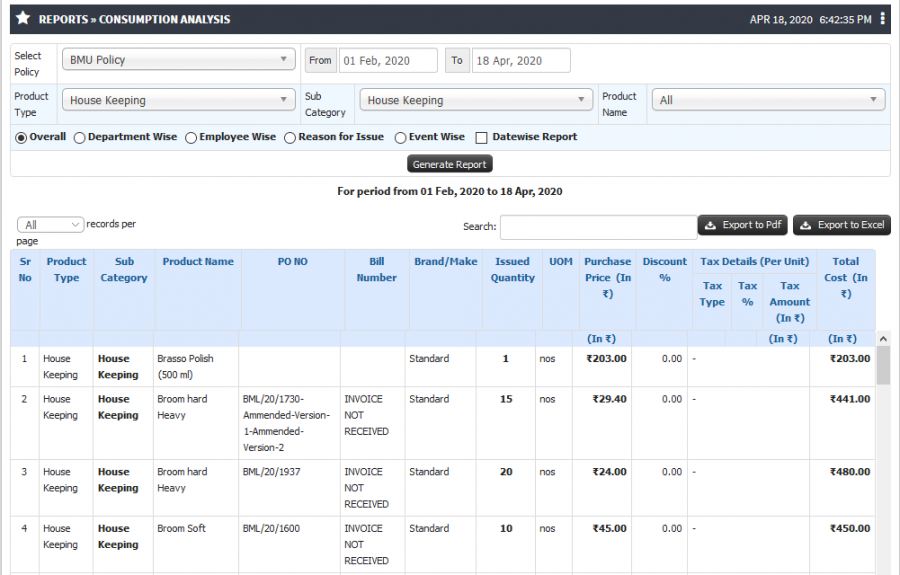Click the scrollbar up arrow of table
The height and width of the screenshot is (575, 900).
point(883,339)
